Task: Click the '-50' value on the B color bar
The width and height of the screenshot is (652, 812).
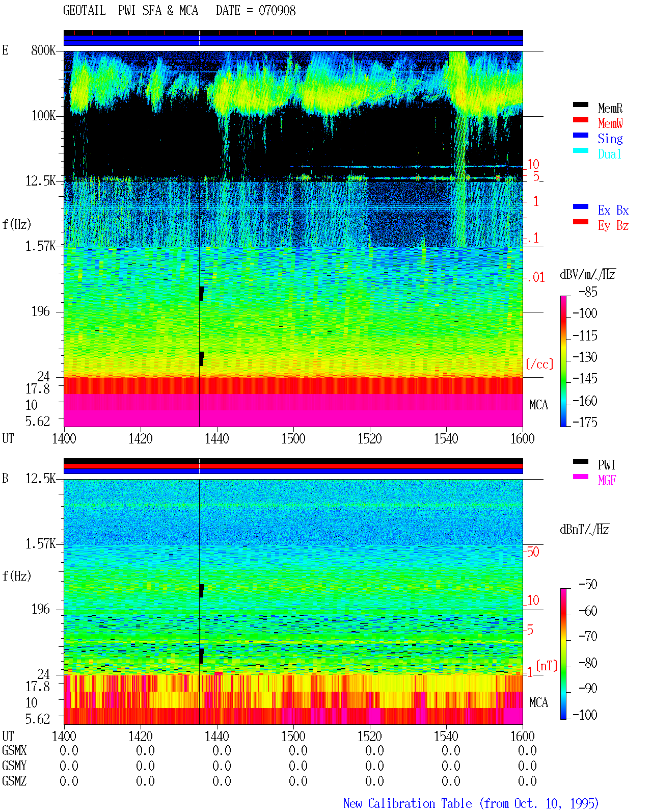Action: pyautogui.click(x=588, y=584)
